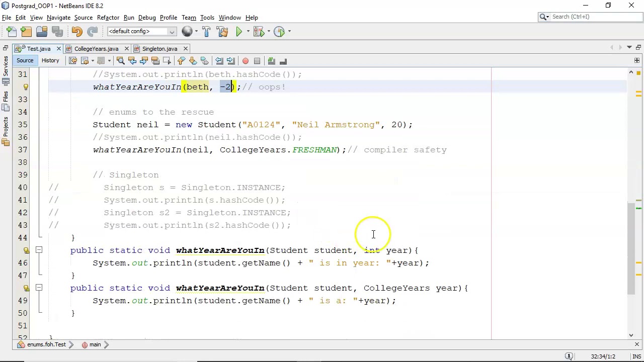Open dropdown arrow next to Debug Project

coord(268,31)
